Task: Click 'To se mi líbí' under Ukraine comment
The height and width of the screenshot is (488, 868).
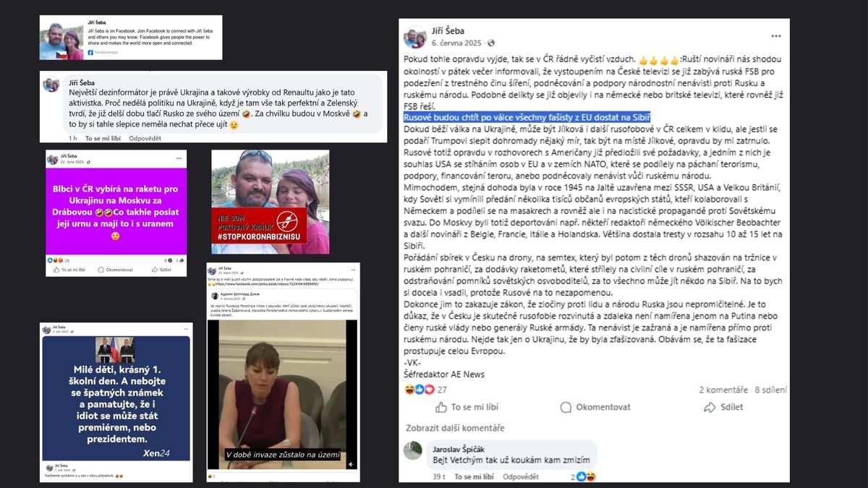Action: tap(103, 138)
